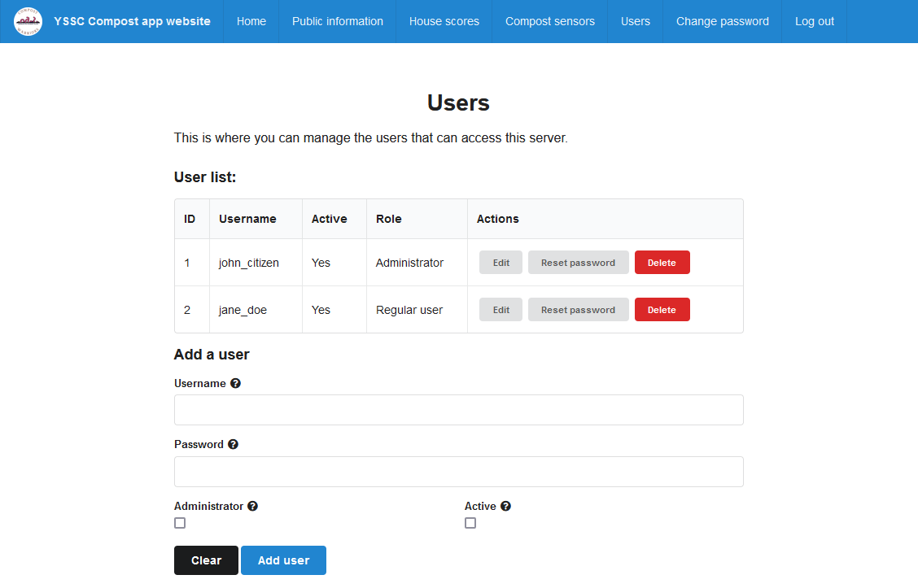Select Change password in the navbar
This screenshot has height=588, width=918.
coord(722,22)
